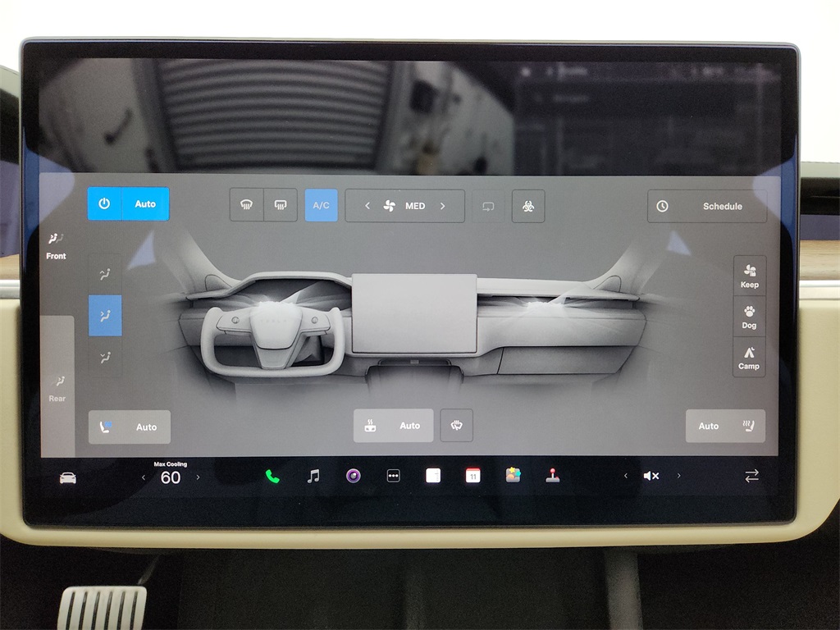This screenshot has width=840, height=630.
Task: Raise temperature with right arrow beside 60
Action: 199,477
